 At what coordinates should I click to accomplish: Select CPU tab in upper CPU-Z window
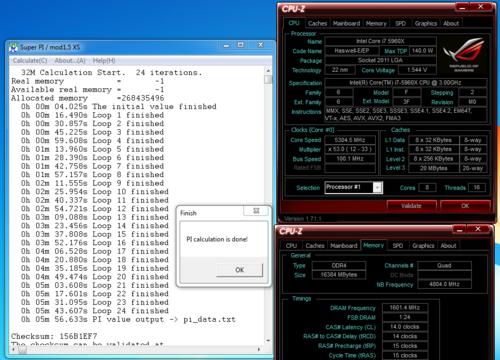tap(294, 23)
